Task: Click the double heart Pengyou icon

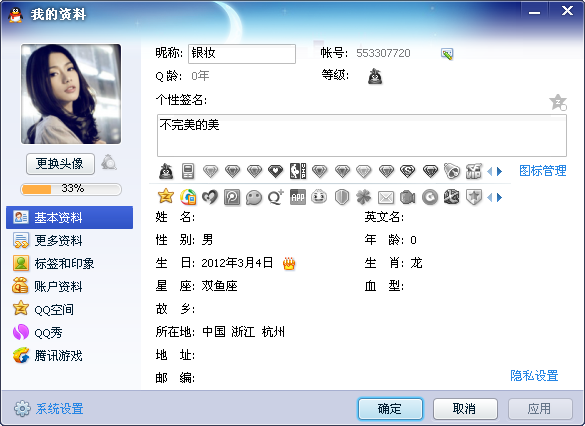Action: [210, 197]
